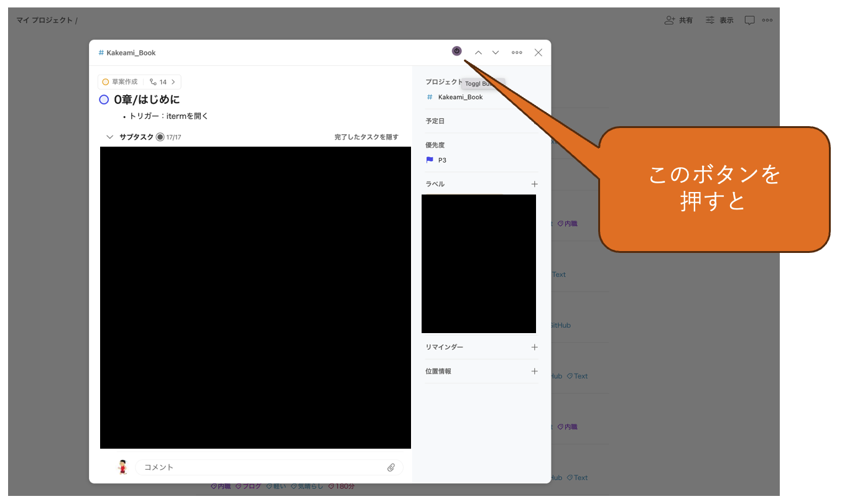Collapse the サブタスク section

tap(109, 136)
